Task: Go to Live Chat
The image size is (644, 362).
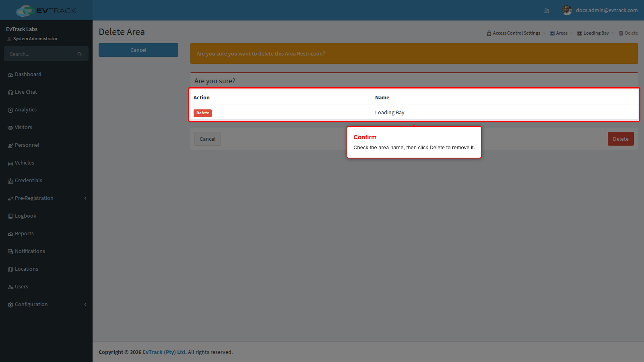Action: tap(26, 92)
